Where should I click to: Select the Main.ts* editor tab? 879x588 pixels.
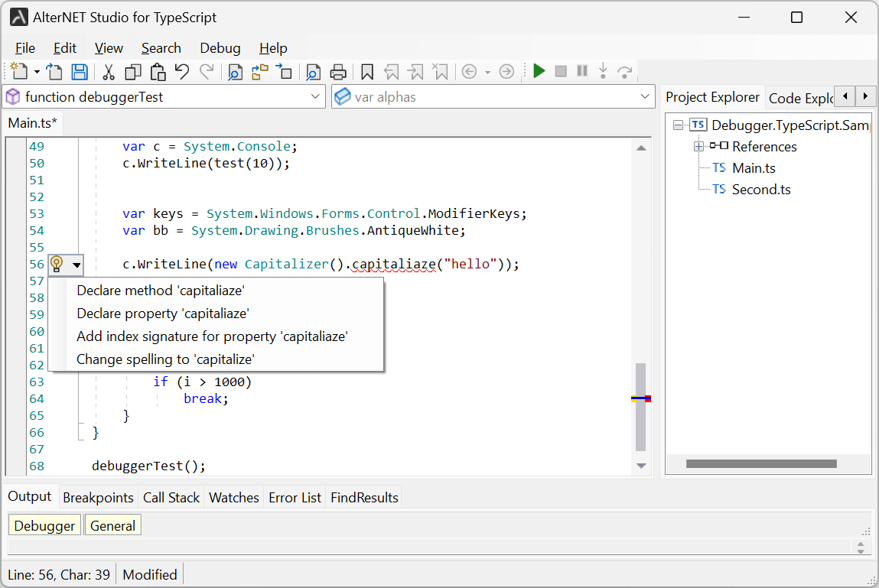[x=33, y=123]
